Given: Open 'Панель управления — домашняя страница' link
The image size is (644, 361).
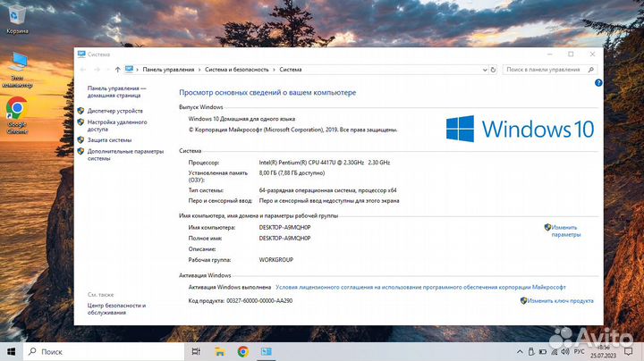Looking at the screenshot, I should click(x=116, y=92).
